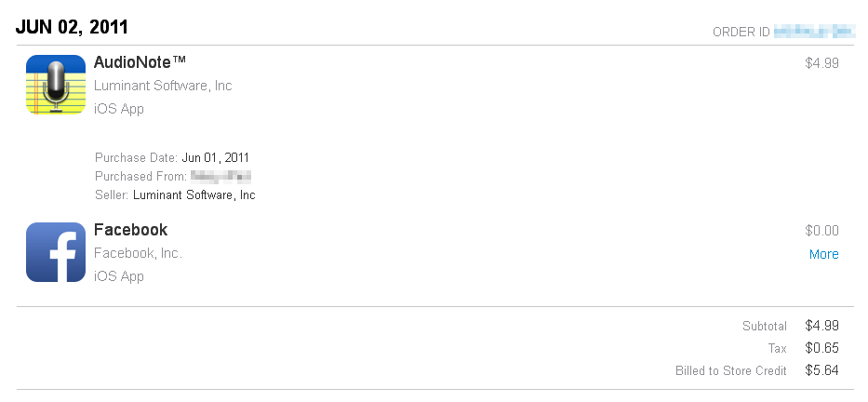
Task: Click the AudioNote microphone app icon
Action: point(56,85)
